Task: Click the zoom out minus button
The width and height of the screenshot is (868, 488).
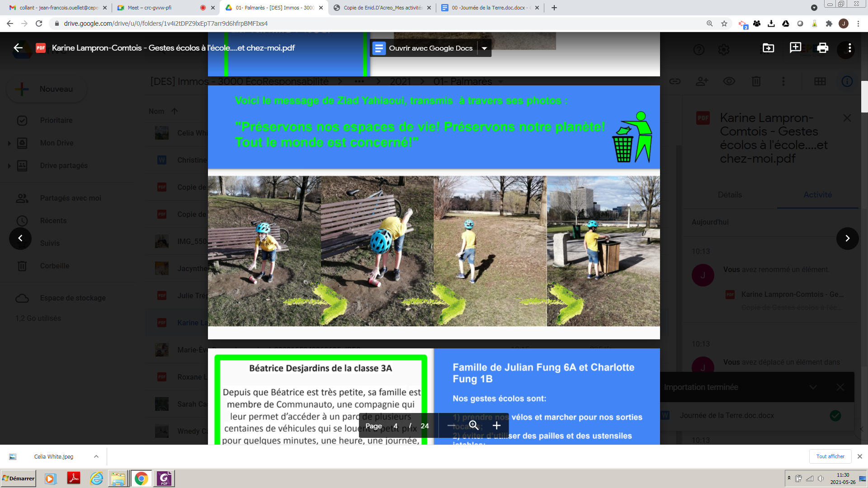Action: pos(451,426)
